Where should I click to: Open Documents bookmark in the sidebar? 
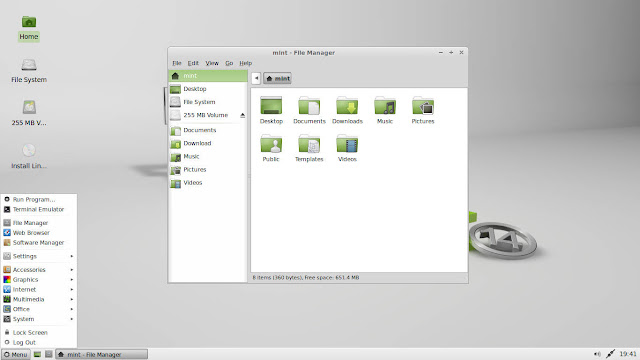(208, 130)
